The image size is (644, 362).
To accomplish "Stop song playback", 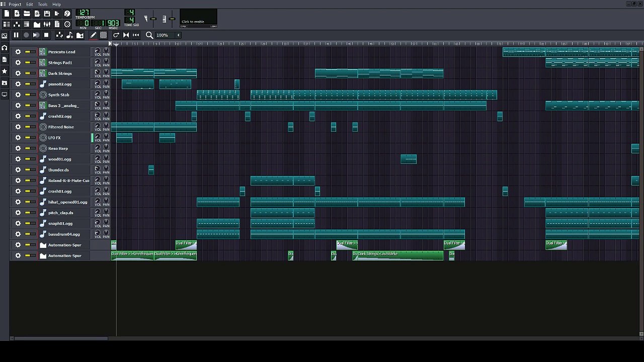I will [x=46, y=35].
